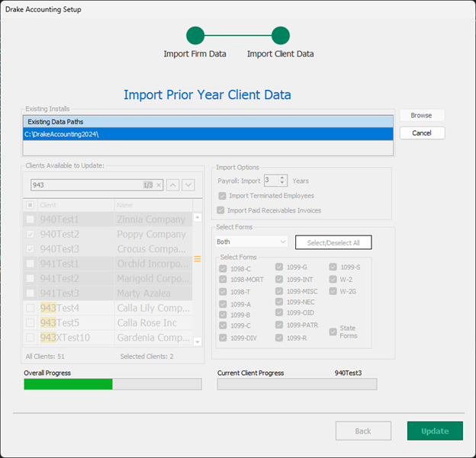The width and height of the screenshot is (476, 458).
Task: Click the Import Client Data step circle
Action: pos(281,36)
